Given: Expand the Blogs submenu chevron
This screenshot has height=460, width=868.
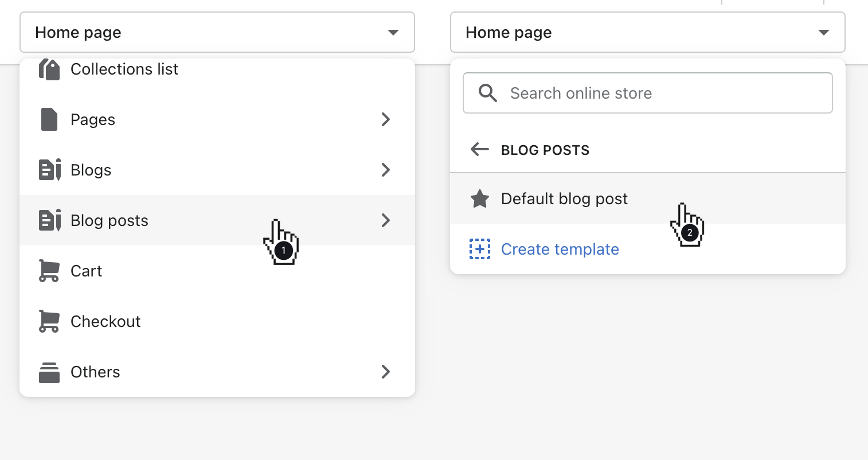Looking at the screenshot, I should [x=385, y=170].
